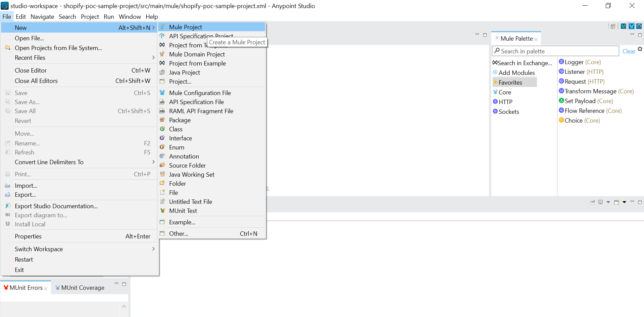Click the MUnit Test icon
The width and height of the screenshot is (644, 317).
point(162,211)
